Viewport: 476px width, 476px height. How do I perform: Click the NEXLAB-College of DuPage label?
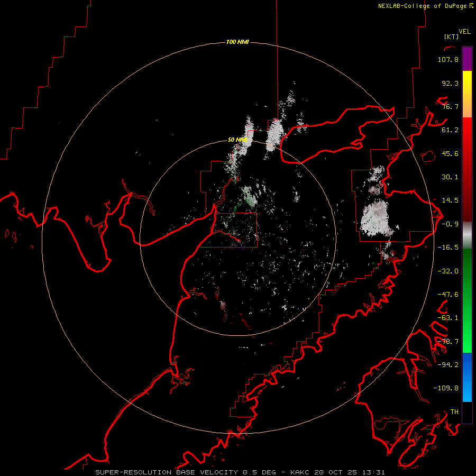[x=422, y=6]
